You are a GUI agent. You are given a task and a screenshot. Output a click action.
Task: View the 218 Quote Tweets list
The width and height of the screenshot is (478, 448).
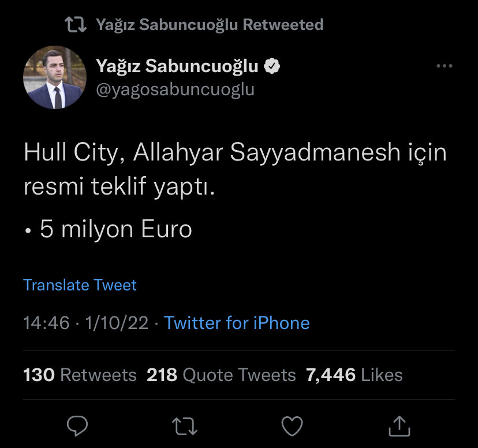pos(221,375)
